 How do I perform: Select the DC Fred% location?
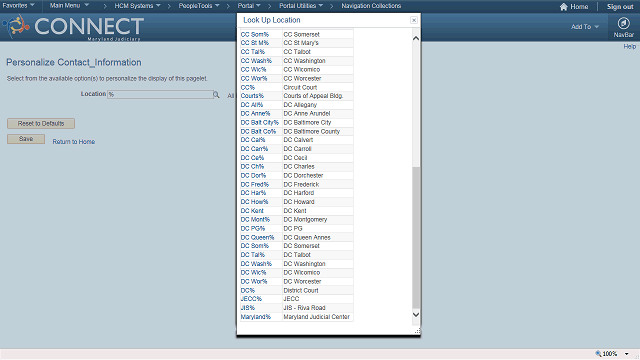pos(255,184)
